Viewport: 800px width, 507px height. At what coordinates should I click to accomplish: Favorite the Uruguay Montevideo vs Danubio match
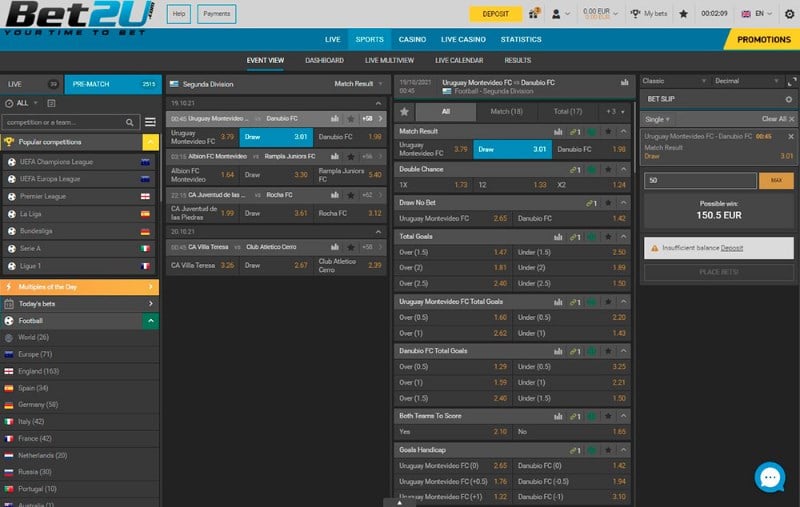point(351,119)
